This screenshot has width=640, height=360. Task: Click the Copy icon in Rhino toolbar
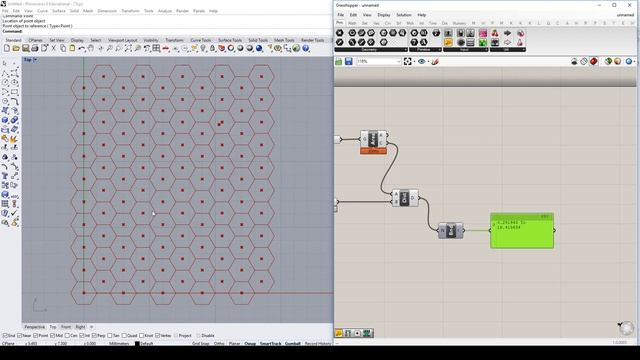[63, 49]
